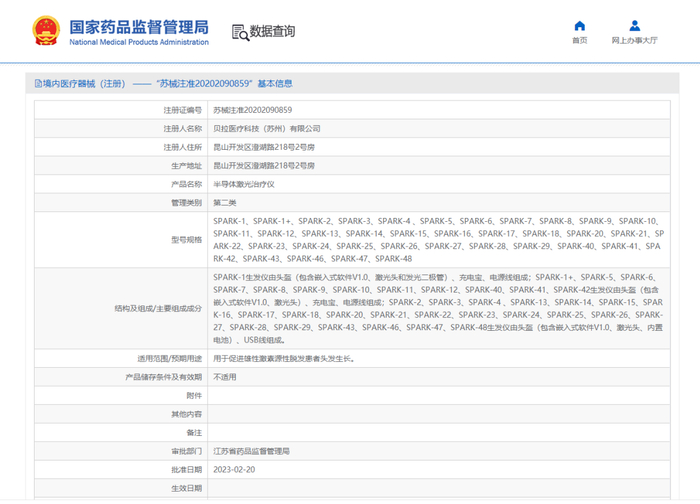Click the approving department 江苏省药品监督管理局

pos(251,451)
